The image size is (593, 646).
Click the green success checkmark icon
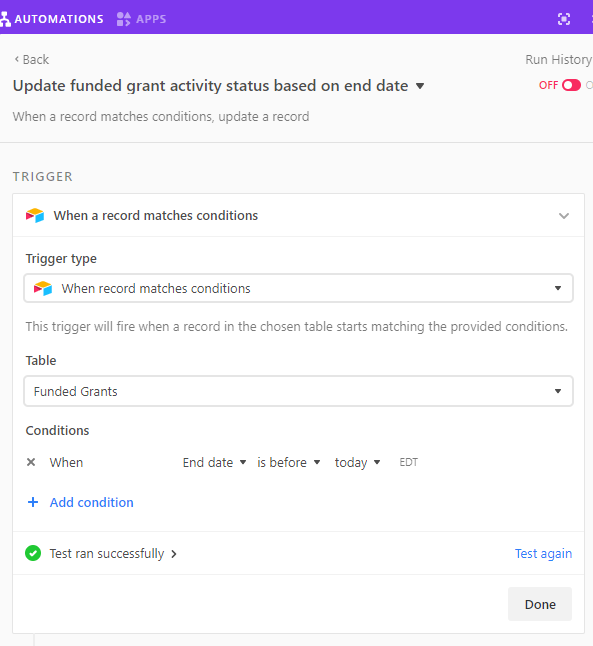[33, 553]
